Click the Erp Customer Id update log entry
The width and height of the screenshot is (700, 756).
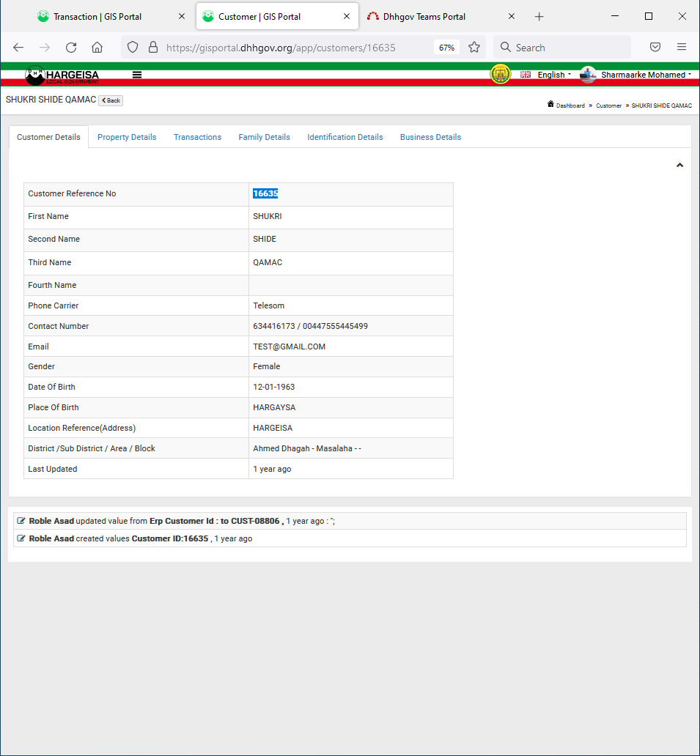[x=350, y=521]
